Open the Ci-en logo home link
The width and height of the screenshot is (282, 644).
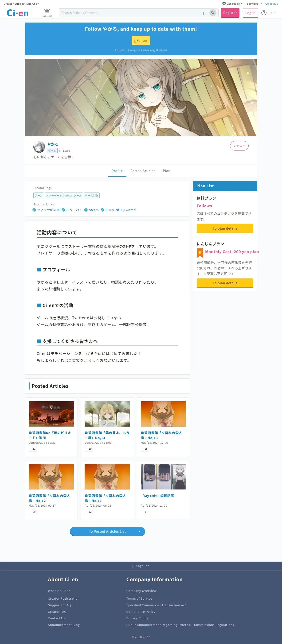(18, 13)
